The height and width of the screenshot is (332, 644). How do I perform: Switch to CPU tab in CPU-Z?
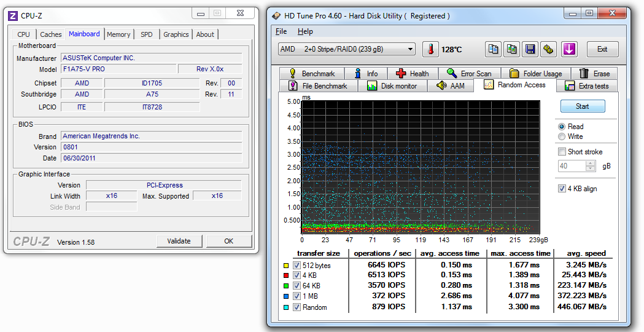click(x=24, y=34)
